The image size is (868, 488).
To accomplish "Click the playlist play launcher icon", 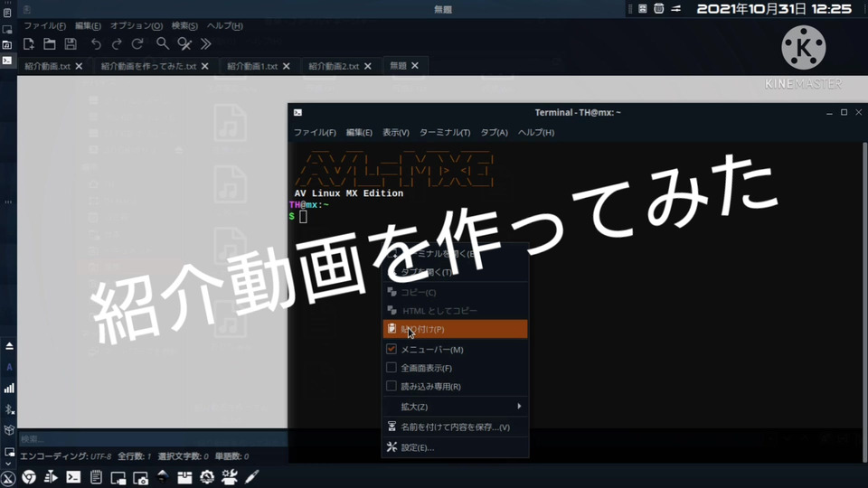I will tap(51, 477).
